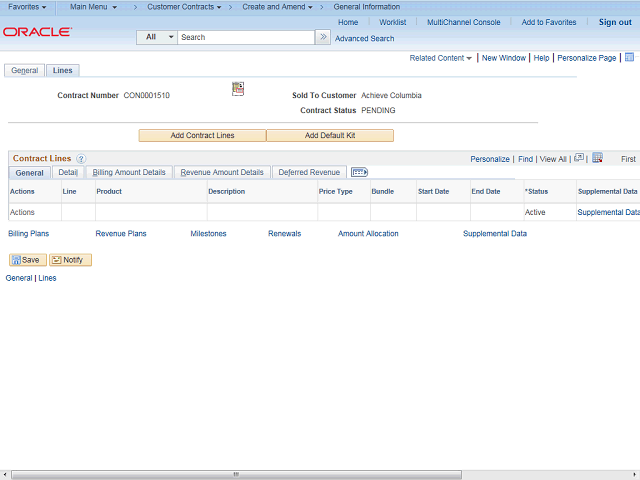
Task: Open the Main Menu dropdown
Action: tap(93, 7)
